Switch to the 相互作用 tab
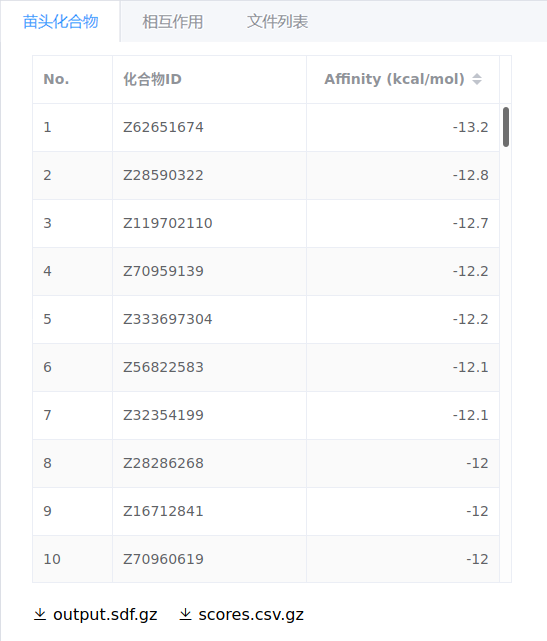 point(173,22)
